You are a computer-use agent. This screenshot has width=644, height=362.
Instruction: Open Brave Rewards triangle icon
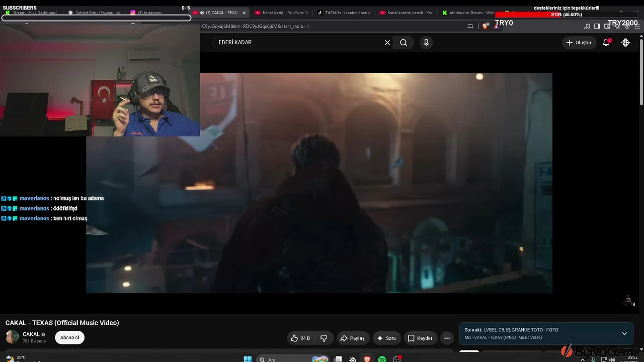[x=496, y=26]
